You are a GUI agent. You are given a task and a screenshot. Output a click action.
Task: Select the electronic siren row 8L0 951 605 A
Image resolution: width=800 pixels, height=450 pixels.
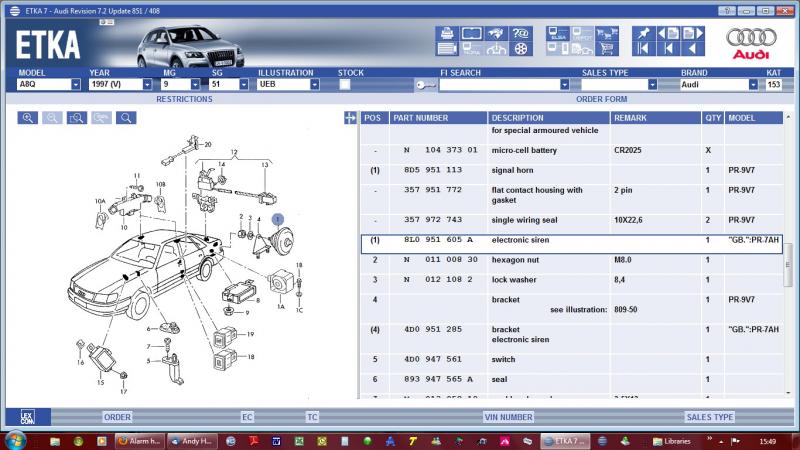pyautogui.click(x=572, y=244)
